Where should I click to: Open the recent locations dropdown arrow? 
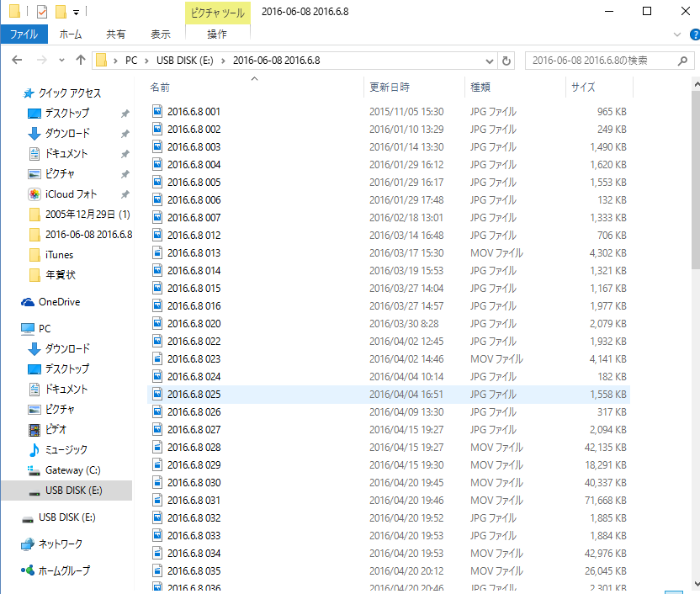coord(61,61)
